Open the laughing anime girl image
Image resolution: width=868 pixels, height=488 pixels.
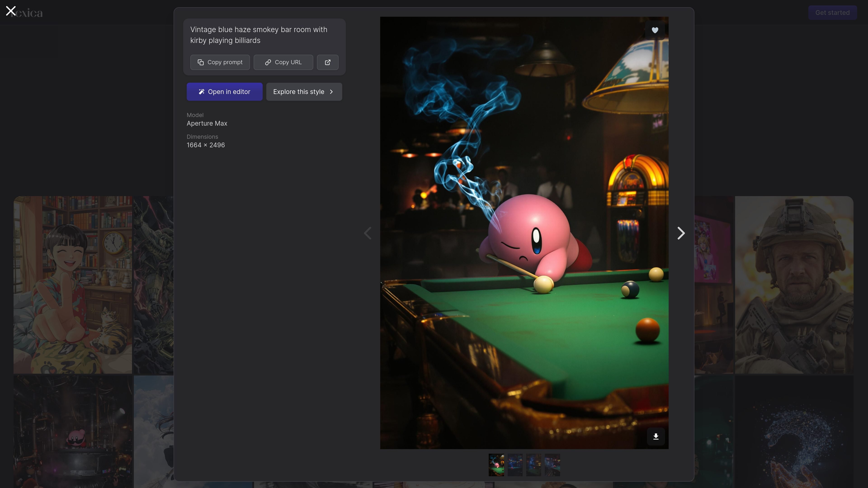[x=73, y=285]
